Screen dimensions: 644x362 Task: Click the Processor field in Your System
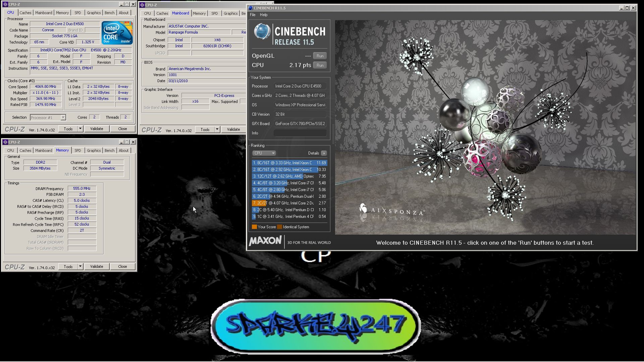[x=300, y=86]
